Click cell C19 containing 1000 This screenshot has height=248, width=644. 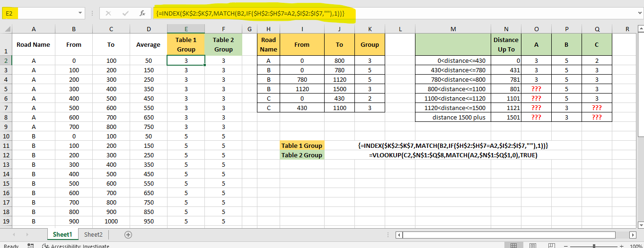111,221
